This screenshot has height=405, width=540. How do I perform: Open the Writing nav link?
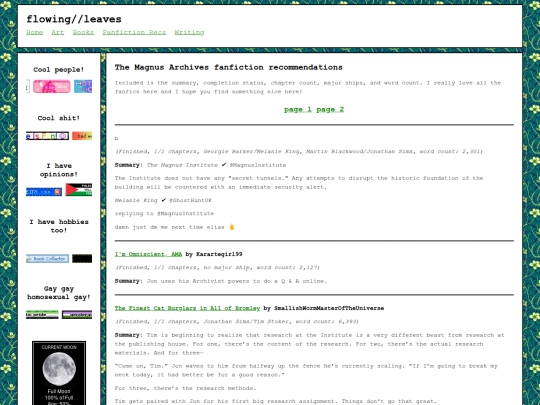(x=189, y=32)
